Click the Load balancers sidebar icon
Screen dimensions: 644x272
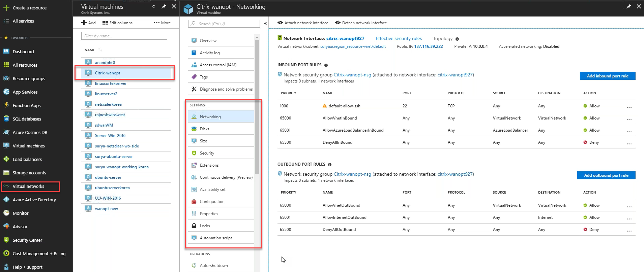click(x=6, y=159)
